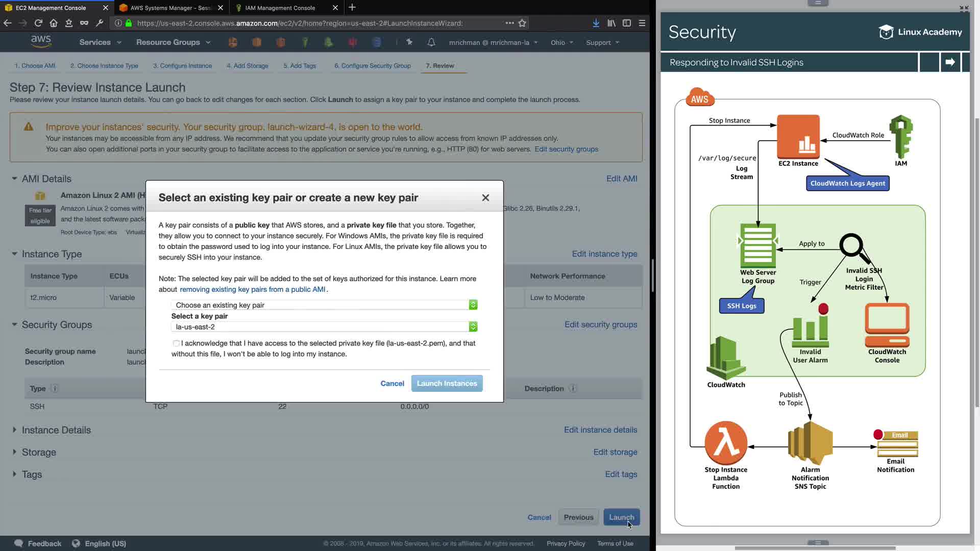Switch to AWS Systems Manager browser tab
980x551 pixels.
(x=170, y=8)
